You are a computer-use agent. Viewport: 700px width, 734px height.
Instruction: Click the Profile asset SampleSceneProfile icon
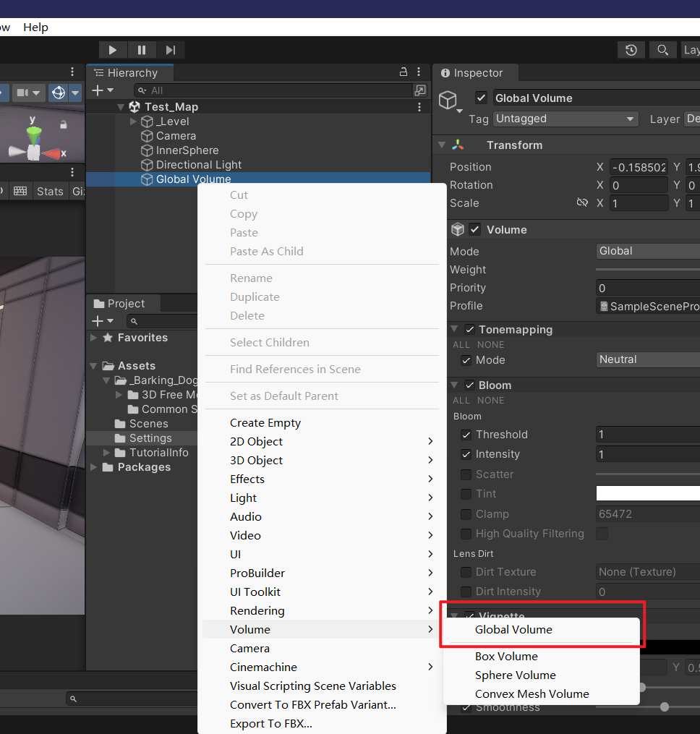pyautogui.click(x=604, y=306)
